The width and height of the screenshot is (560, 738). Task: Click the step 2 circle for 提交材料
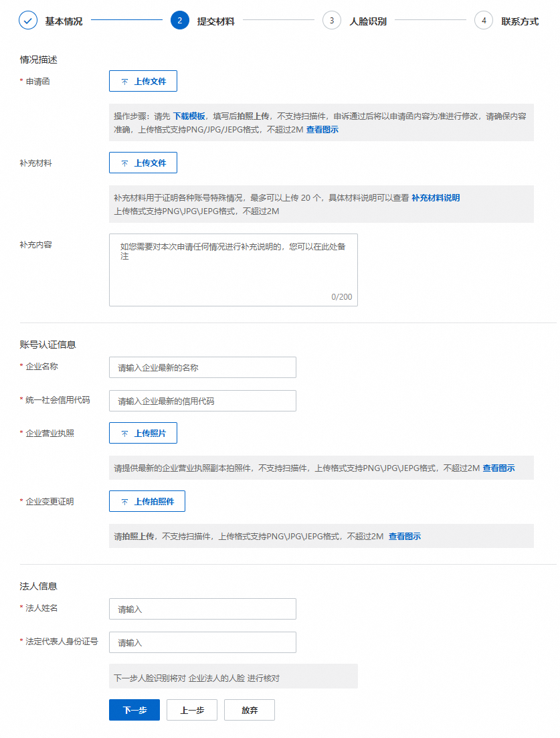coord(180,20)
